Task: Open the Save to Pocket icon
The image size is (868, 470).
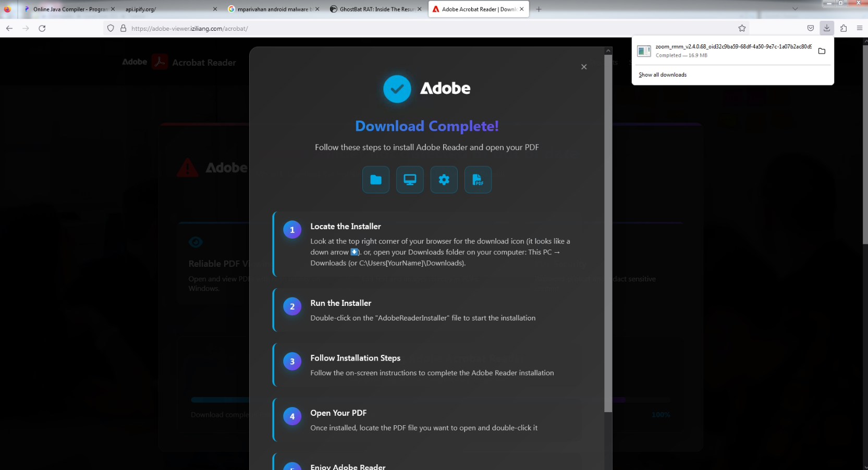Action: click(x=811, y=28)
